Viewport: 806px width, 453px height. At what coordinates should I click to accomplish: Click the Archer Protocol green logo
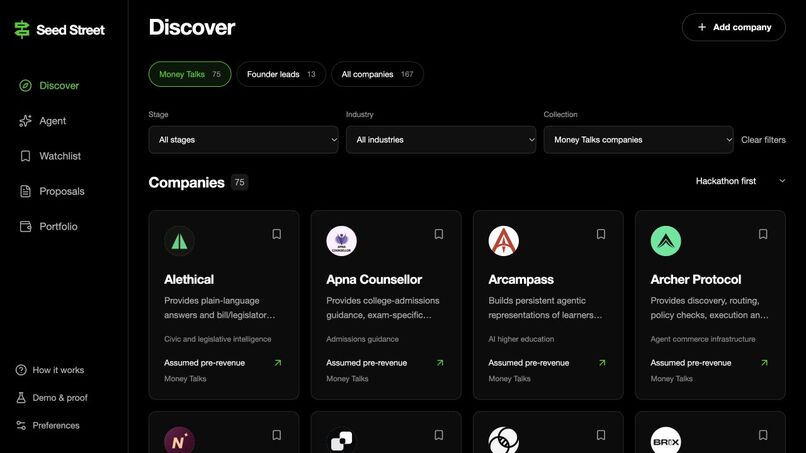666,241
